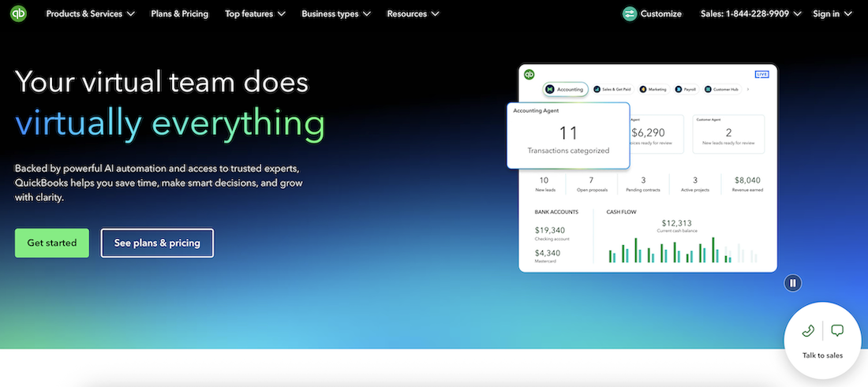Select the Accounting pill in the dashboard

[x=565, y=90]
